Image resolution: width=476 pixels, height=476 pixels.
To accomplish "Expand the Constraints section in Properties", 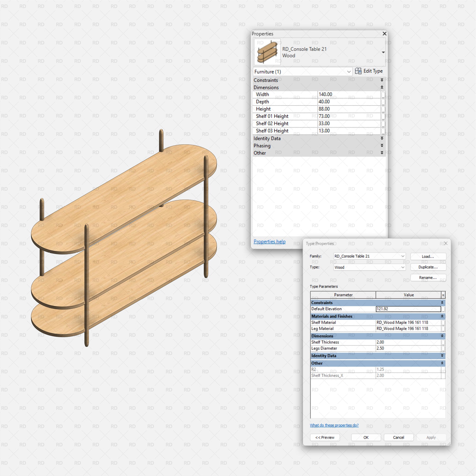I will point(382,80).
